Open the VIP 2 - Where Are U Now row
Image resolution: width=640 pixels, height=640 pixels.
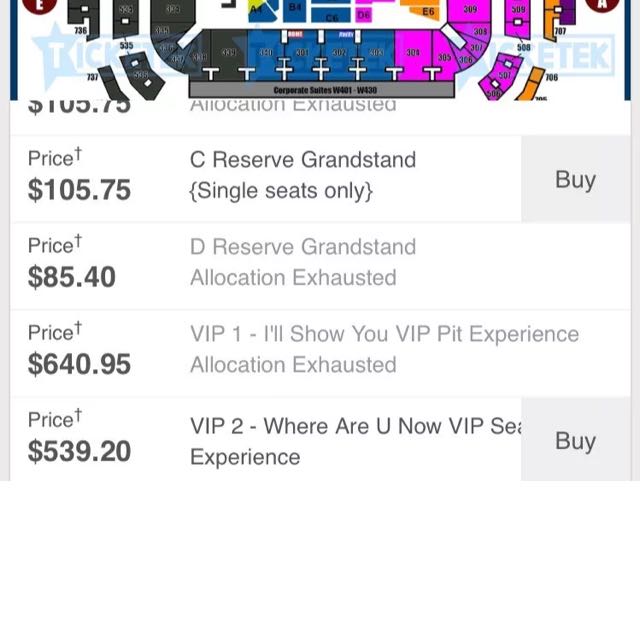click(320, 439)
